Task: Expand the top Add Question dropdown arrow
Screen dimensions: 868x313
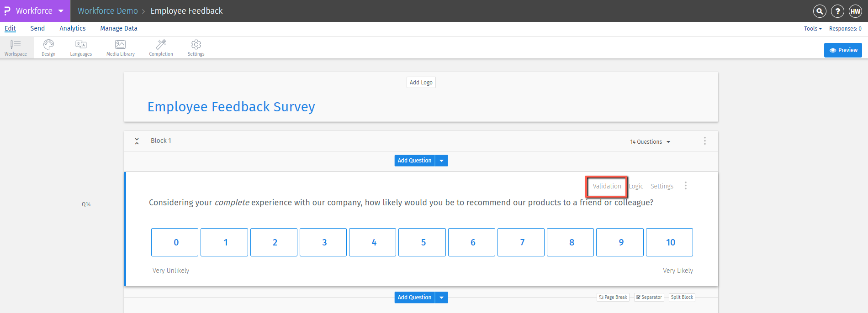Action: tap(441, 161)
